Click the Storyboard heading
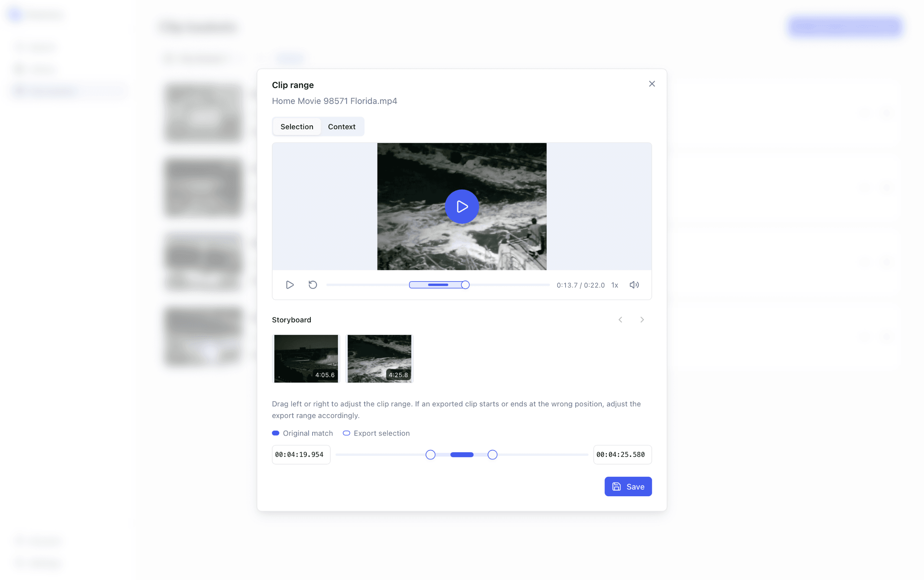 pyautogui.click(x=291, y=319)
